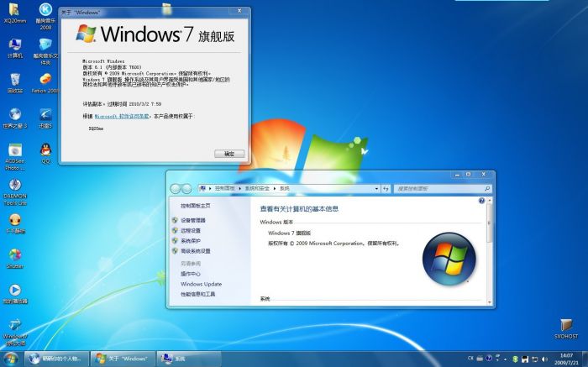The image size is (588, 367).
Task: Open help icon in System window
Action: point(482,201)
